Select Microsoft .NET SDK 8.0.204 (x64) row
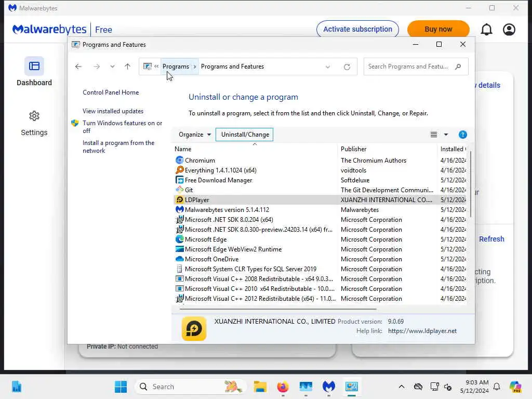Image resolution: width=532 pixels, height=399 pixels. click(x=320, y=220)
